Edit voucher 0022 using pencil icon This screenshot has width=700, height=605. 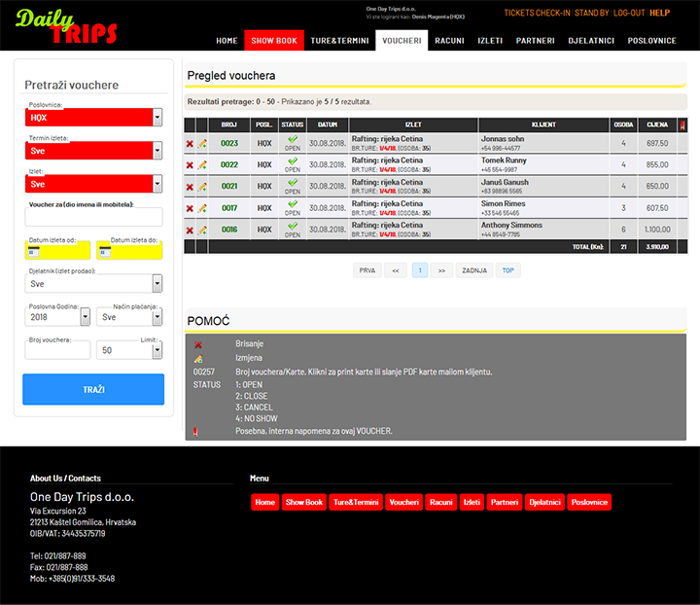(202, 165)
